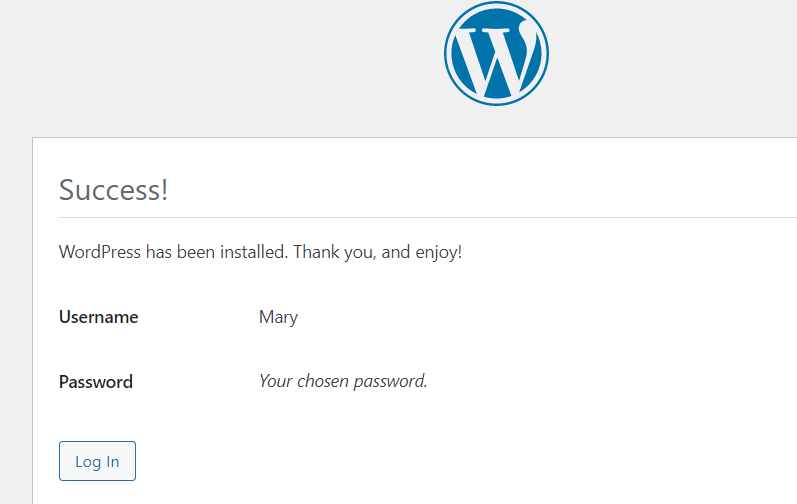The image size is (797, 504).
Task: Click the Username label
Action: pyautogui.click(x=98, y=317)
